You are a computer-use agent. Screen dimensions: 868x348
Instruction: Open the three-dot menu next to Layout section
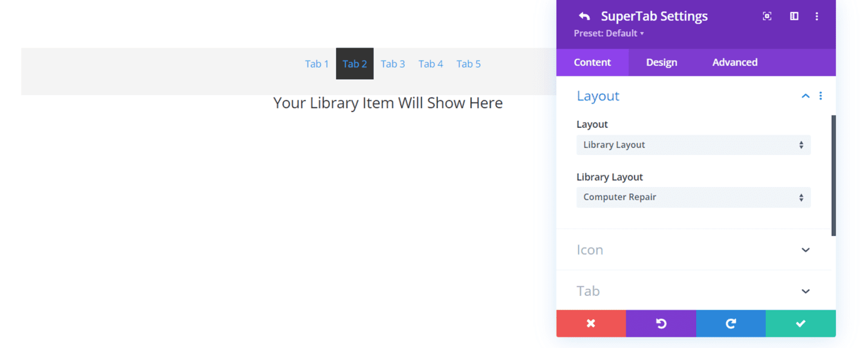821,96
